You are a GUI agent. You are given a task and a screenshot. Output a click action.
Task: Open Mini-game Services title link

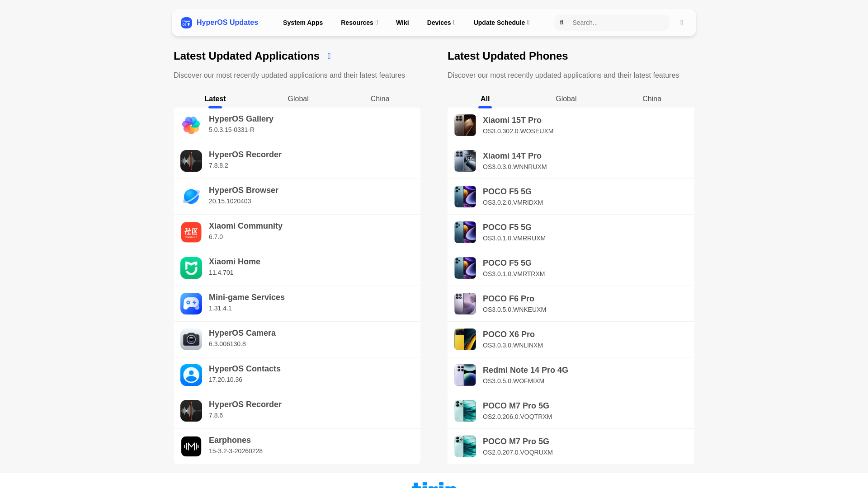pos(247,297)
